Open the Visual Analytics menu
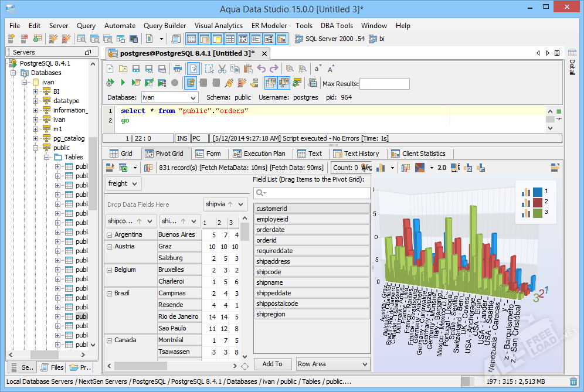Viewport: 584px width, 392px height. (218, 26)
